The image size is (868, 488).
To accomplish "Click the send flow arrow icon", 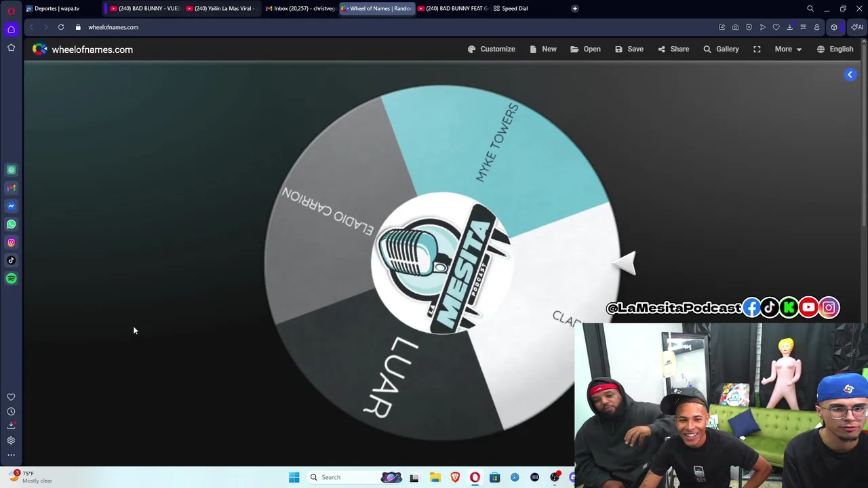I will [762, 27].
